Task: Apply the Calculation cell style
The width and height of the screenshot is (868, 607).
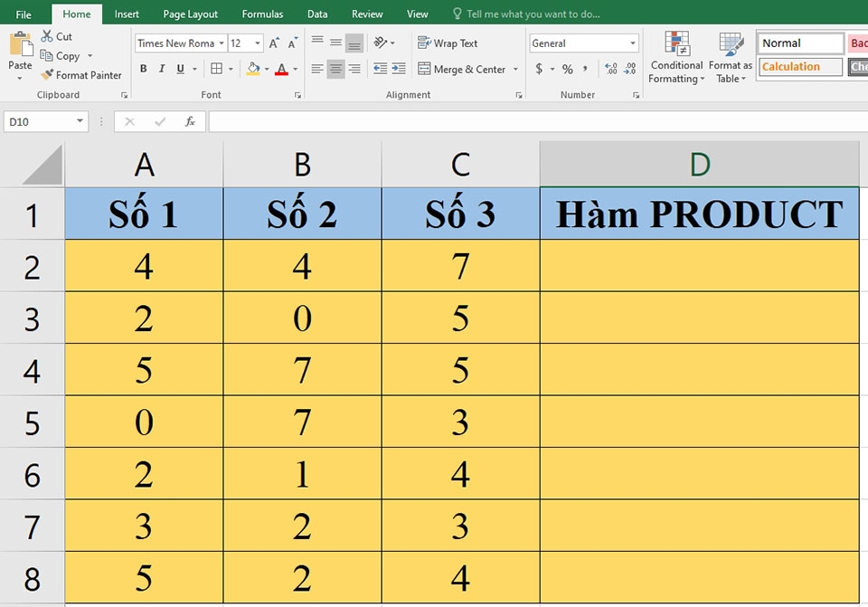Action: (800, 66)
